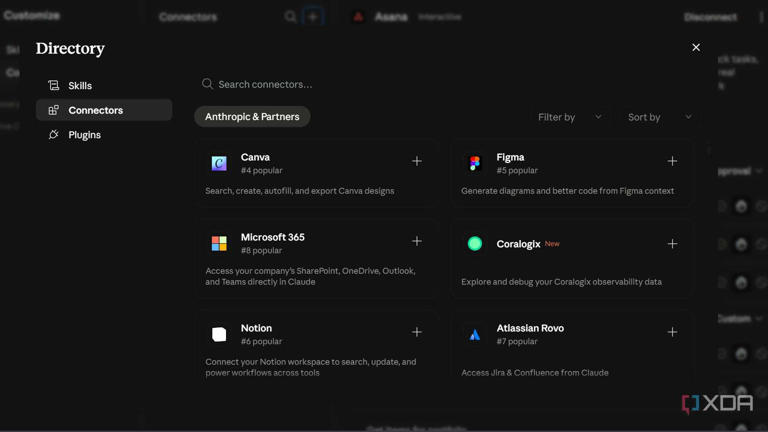This screenshot has width=768, height=432.
Task: Open the Sort by dropdown
Action: point(659,117)
